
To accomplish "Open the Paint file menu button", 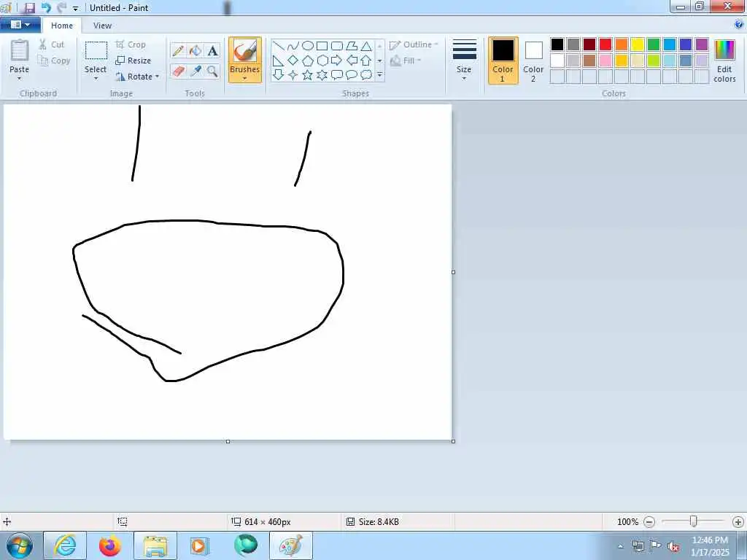I will coord(20,25).
